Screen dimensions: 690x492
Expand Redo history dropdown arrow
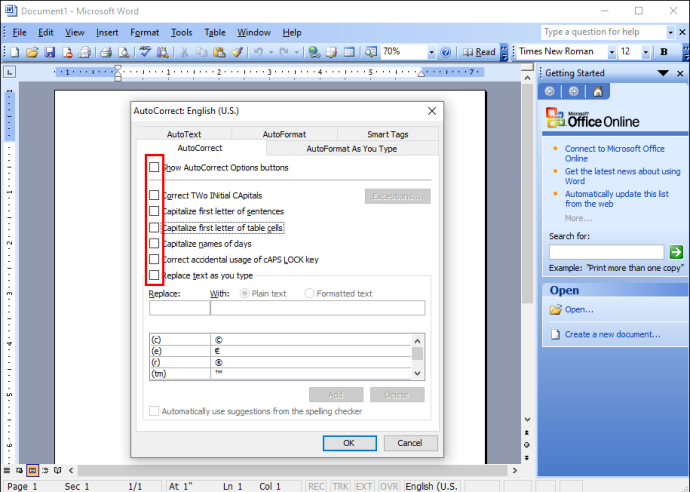coord(297,52)
